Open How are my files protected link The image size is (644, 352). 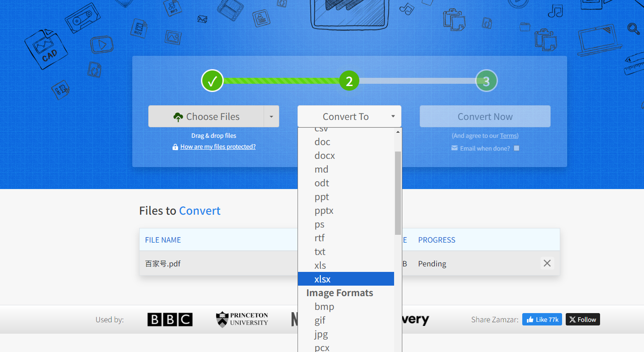tap(218, 147)
